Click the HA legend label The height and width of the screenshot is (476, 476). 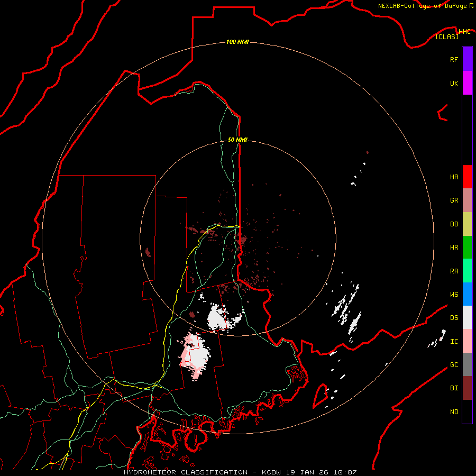[x=454, y=177]
